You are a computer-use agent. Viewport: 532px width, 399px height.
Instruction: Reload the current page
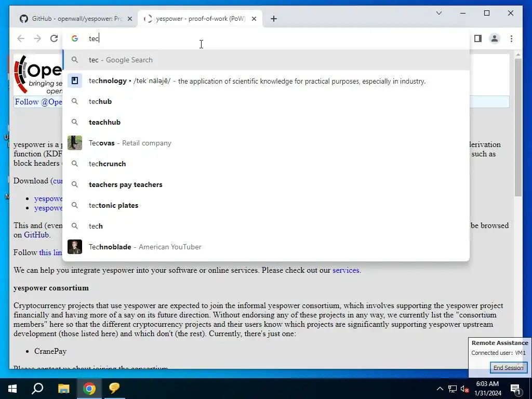point(54,38)
